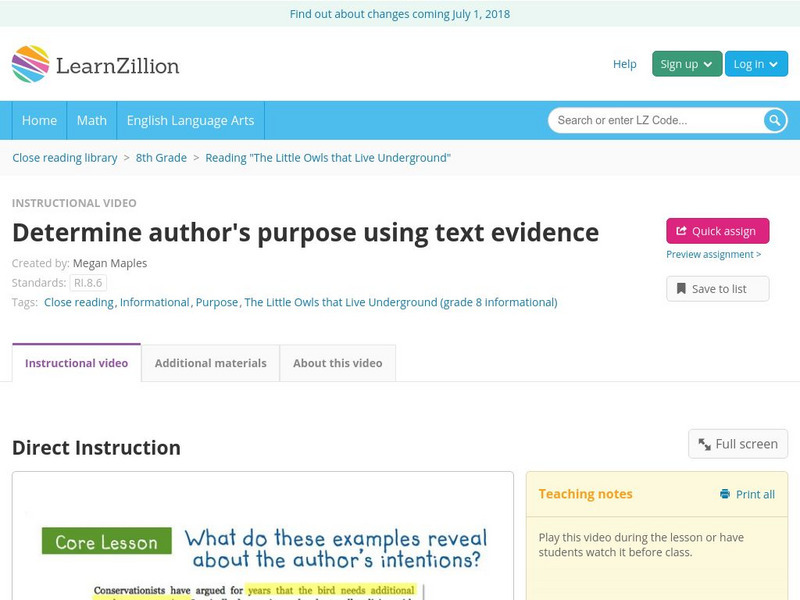Click the Teaching notes heading
Image resolution: width=800 pixels, height=600 pixels.
click(x=585, y=494)
